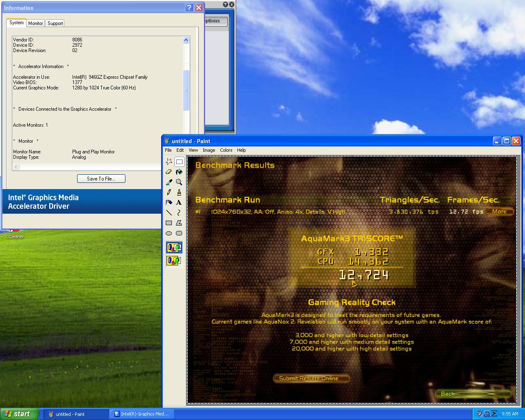Click the Save To File button
This screenshot has height=420, width=525.
pyautogui.click(x=101, y=179)
